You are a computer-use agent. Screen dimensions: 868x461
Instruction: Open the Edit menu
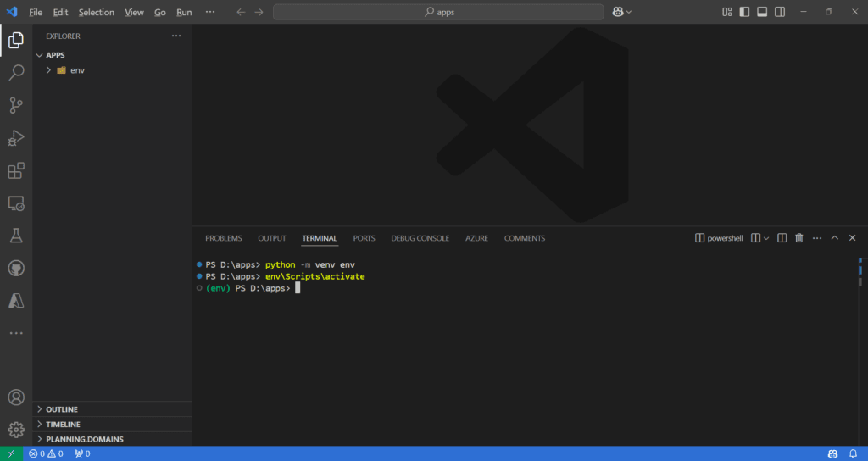pos(60,12)
